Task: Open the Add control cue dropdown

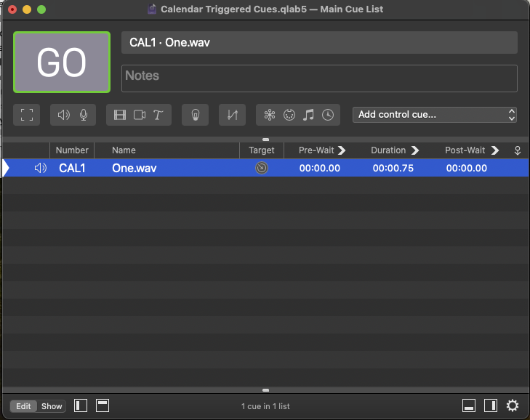Action: coord(434,115)
